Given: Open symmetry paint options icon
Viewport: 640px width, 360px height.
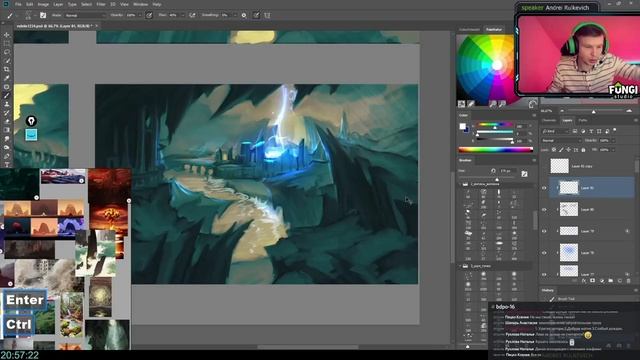Looking at the screenshot, I should pyautogui.click(x=267, y=15).
